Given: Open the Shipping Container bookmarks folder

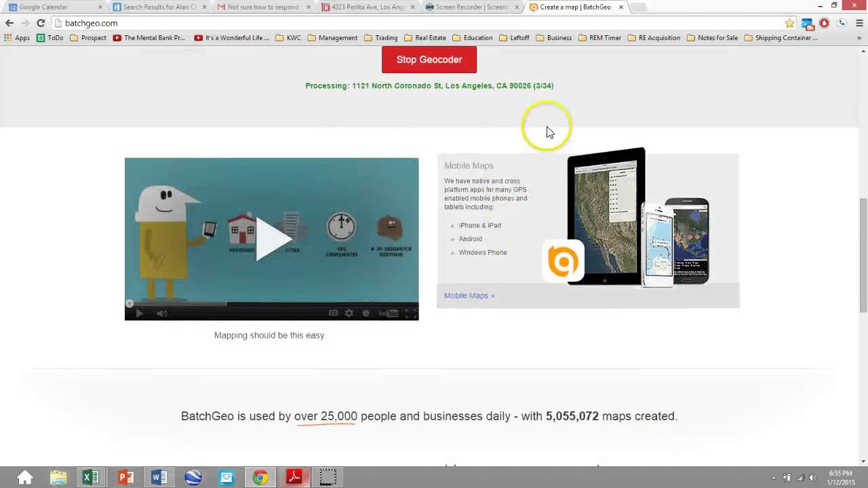Looking at the screenshot, I should click(781, 38).
